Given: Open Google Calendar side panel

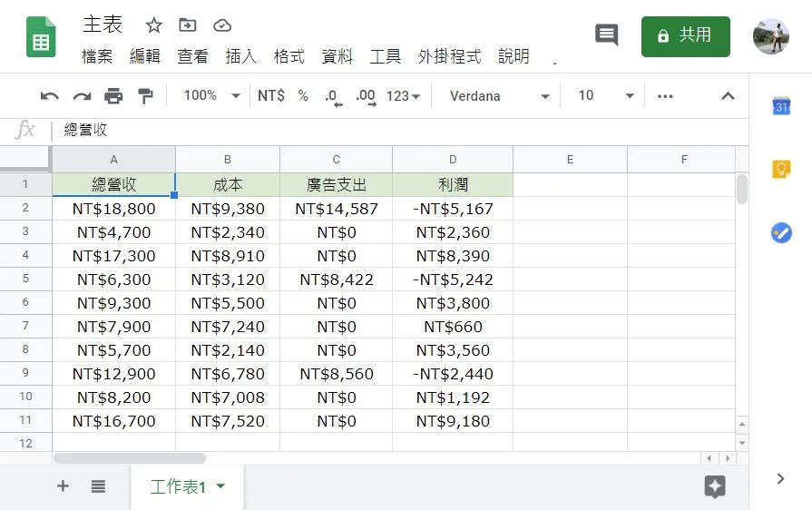Looking at the screenshot, I should coord(781,106).
